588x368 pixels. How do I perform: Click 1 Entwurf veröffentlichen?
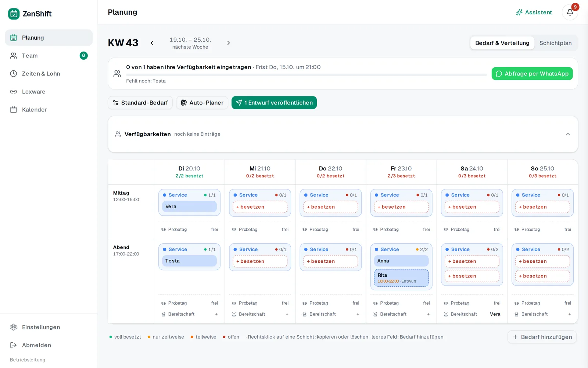[274, 103]
